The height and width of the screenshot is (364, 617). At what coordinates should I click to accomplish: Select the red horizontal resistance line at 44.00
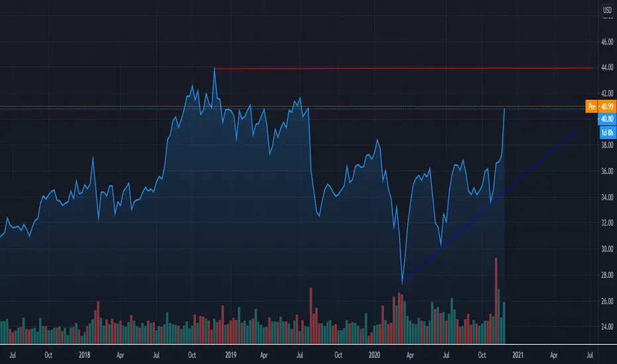click(x=403, y=68)
